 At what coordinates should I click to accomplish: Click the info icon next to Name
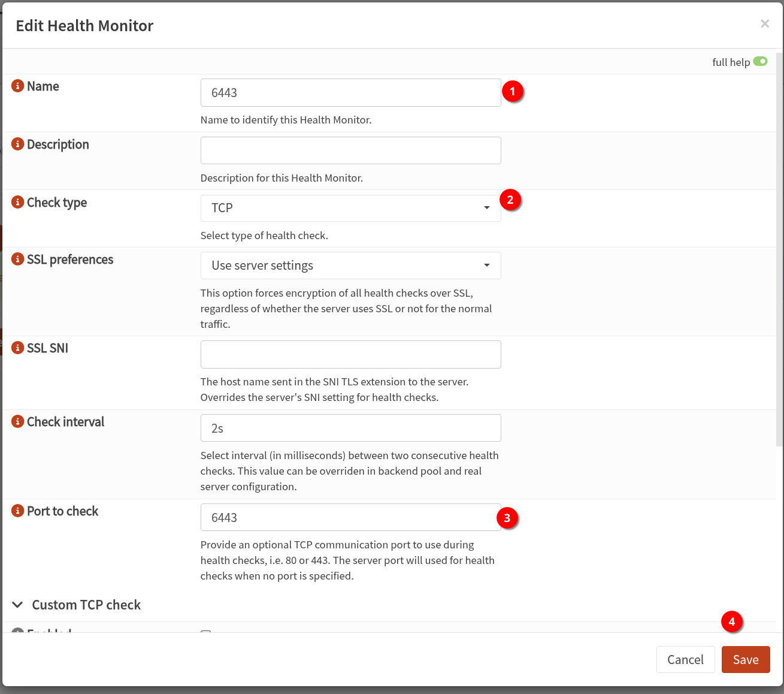pos(18,86)
